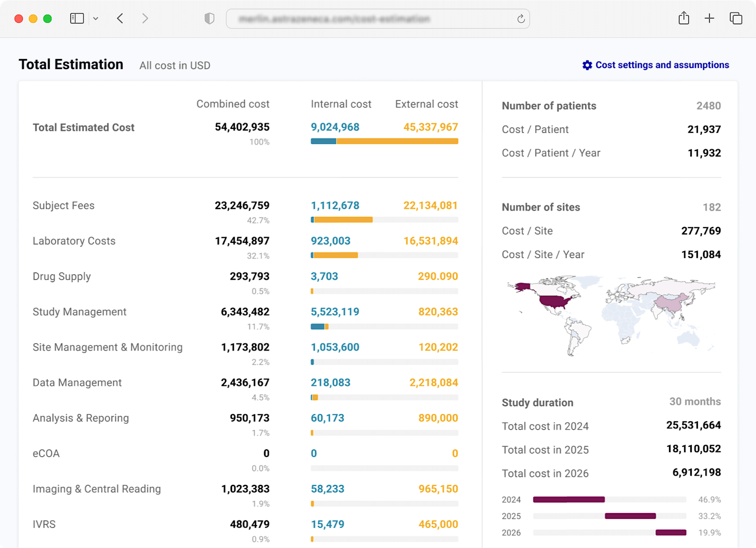The height and width of the screenshot is (548, 756).
Task: Open Cost settings and assumptions link
Action: 661,65
